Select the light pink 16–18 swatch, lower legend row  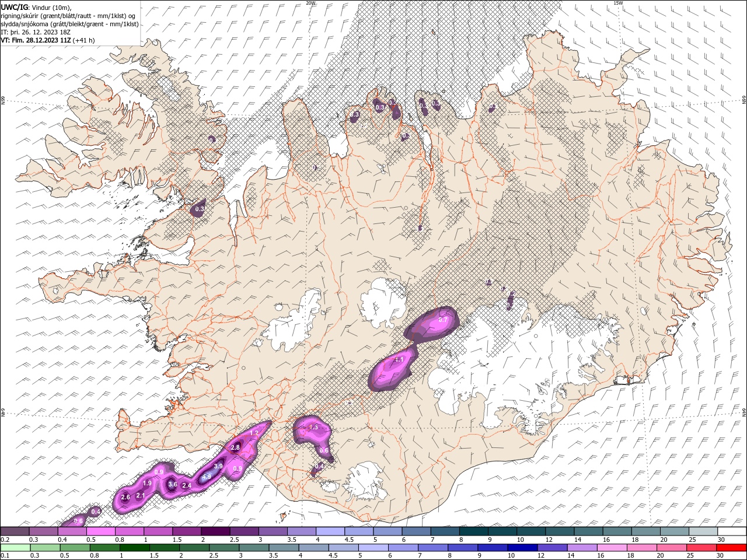coord(612,548)
